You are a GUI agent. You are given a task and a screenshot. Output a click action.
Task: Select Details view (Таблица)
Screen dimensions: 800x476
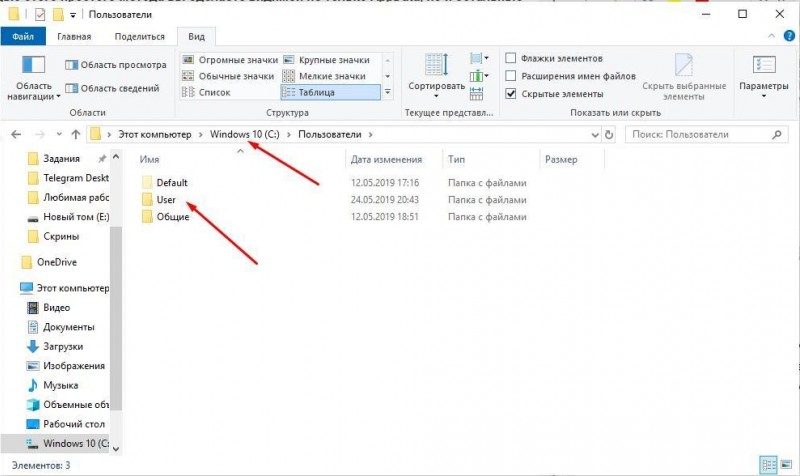[331, 92]
